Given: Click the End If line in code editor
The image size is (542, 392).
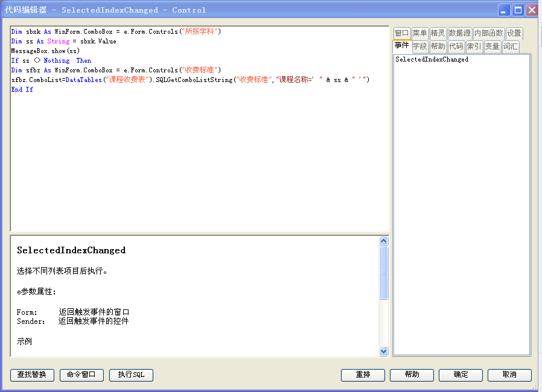Looking at the screenshot, I should coord(22,89).
